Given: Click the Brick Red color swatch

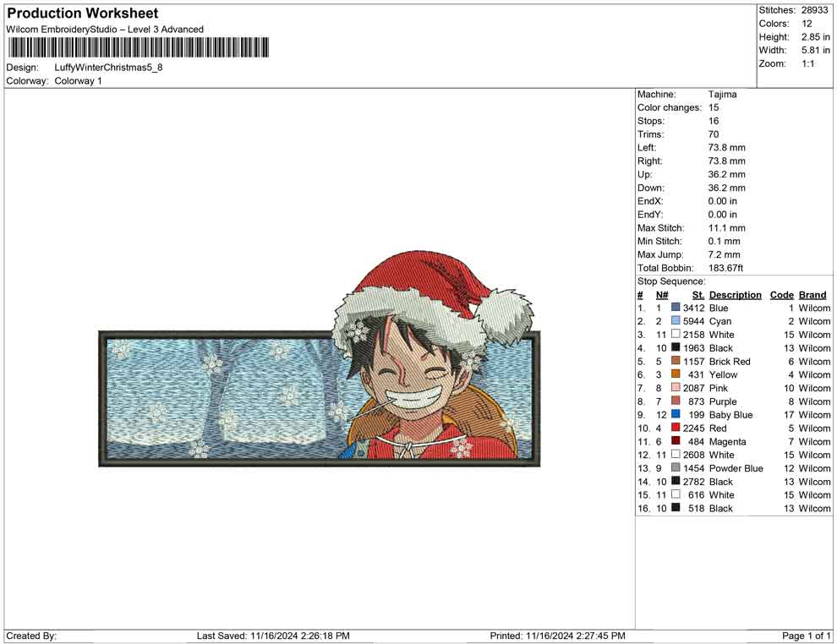Looking at the screenshot, I should tap(676, 361).
